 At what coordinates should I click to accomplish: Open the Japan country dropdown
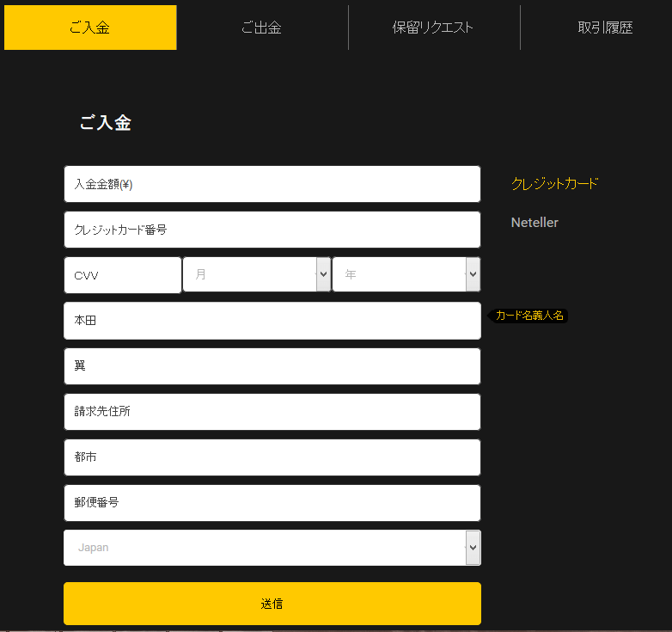click(272, 548)
